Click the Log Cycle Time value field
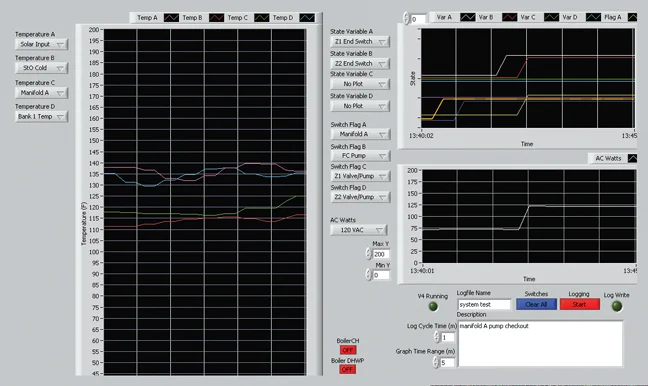The width and height of the screenshot is (648, 386). tap(448, 338)
